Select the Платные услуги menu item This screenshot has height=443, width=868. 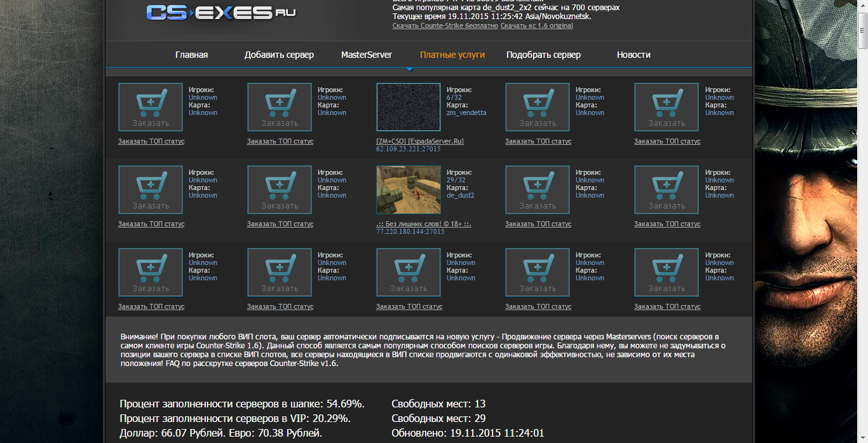point(452,55)
